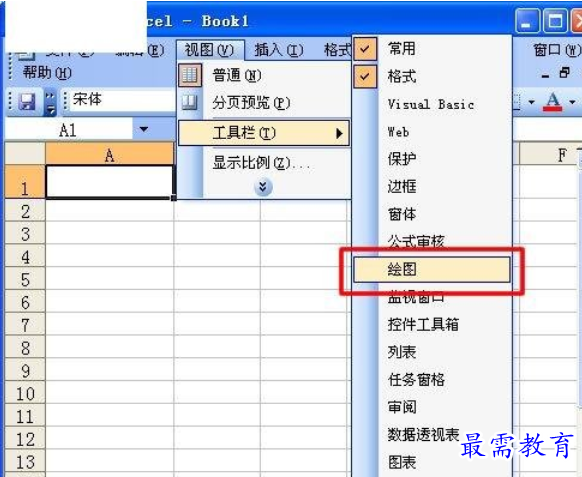This screenshot has height=477, width=582.
Task: Select row 5 header
Action: coord(25,279)
